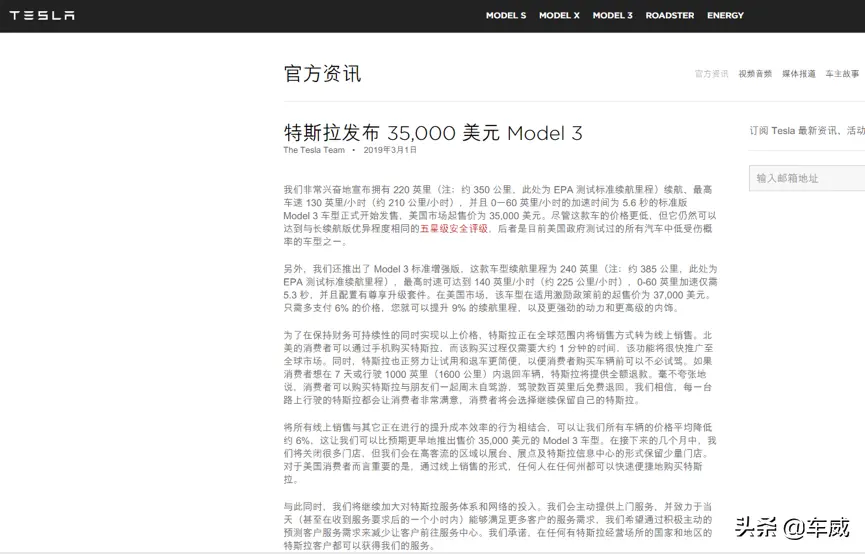865x554 pixels.
Task: Click the 2019年3月1日 article date
Action: [390, 151]
